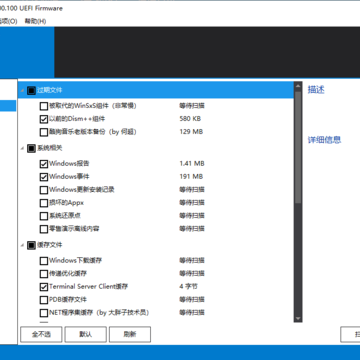The image size is (360, 360).
Task: Select the 4 字节 size value
Action: pyautogui.click(x=188, y=286)
